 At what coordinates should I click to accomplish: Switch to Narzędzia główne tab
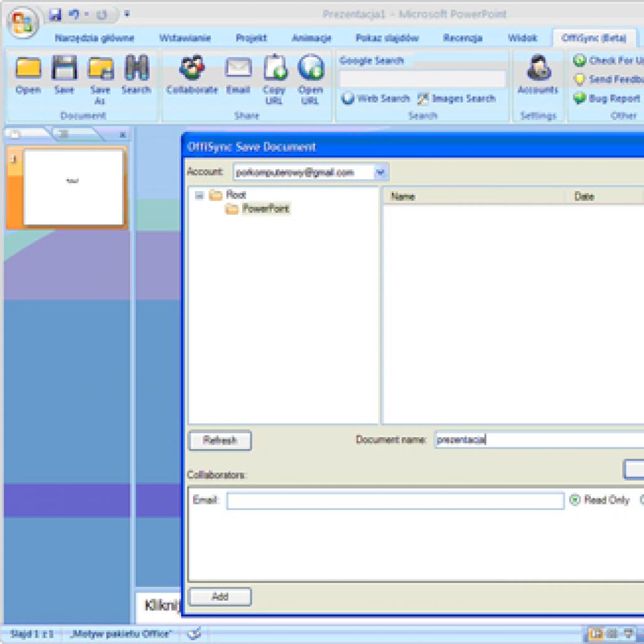coord(94,38)
